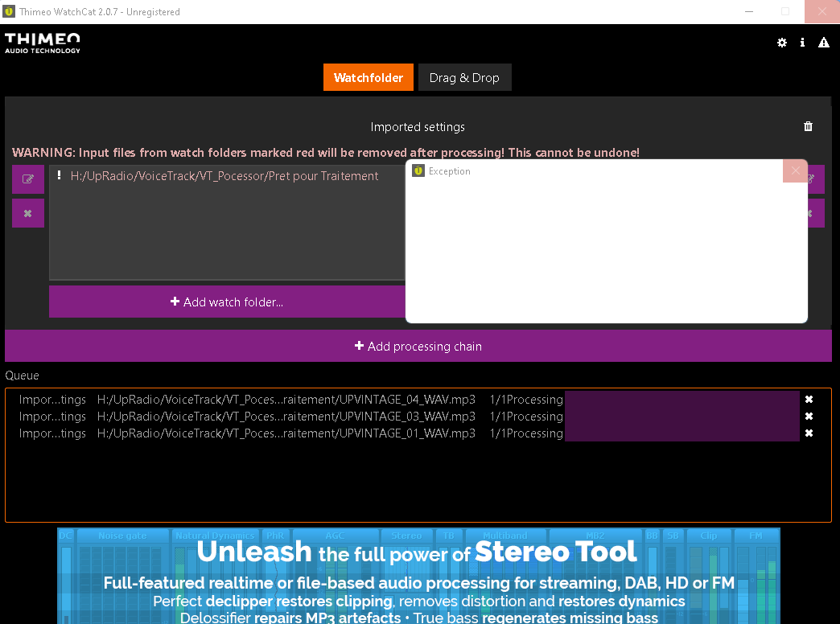Click Add watch folder button
Screen dimensions: 840x624
(227, 302)
